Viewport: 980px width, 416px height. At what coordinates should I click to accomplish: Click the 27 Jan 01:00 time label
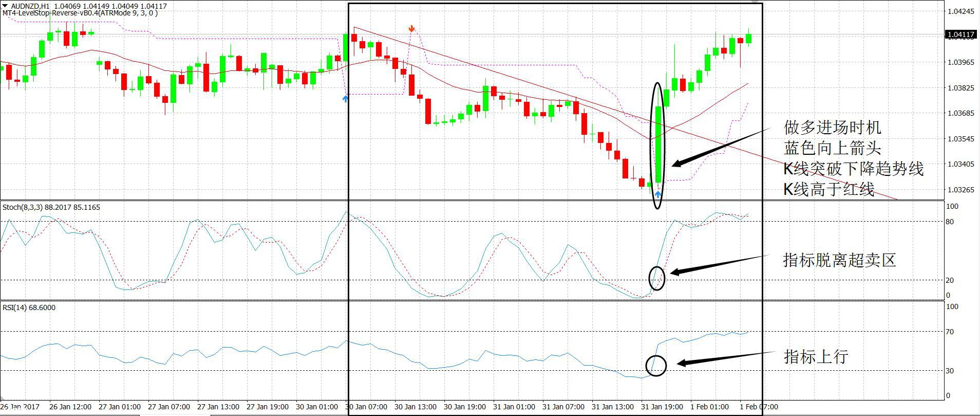(120, 407)
